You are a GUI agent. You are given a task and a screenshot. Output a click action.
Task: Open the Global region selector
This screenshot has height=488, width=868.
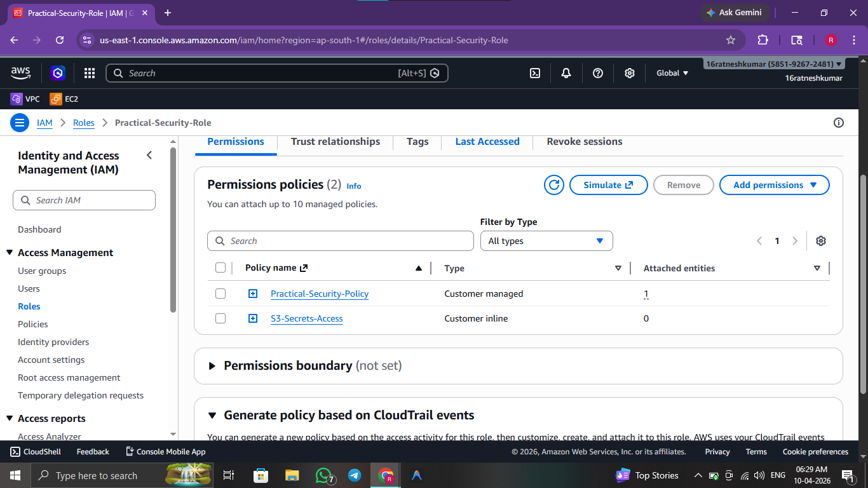672,73
